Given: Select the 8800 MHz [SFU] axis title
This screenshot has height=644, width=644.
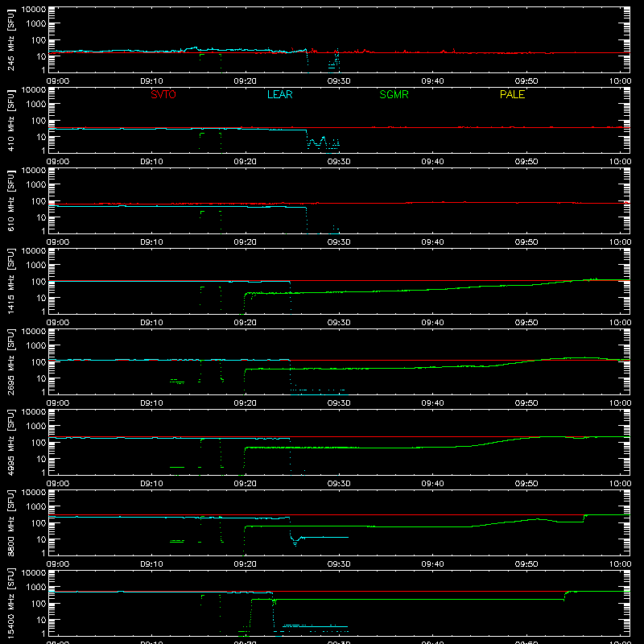Looking at the screenshot, I should tap(10, 522).
